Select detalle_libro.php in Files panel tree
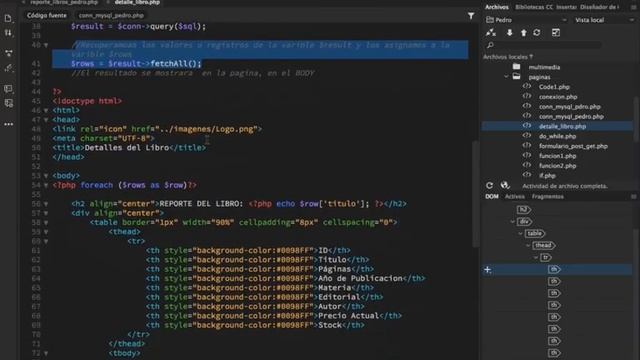Screen dimensions: 640x360 pos(562,126)
